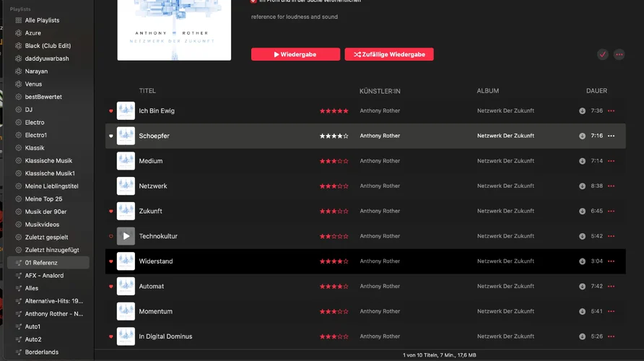
Task: Open more options for Automat
Action: coord(611,286)
